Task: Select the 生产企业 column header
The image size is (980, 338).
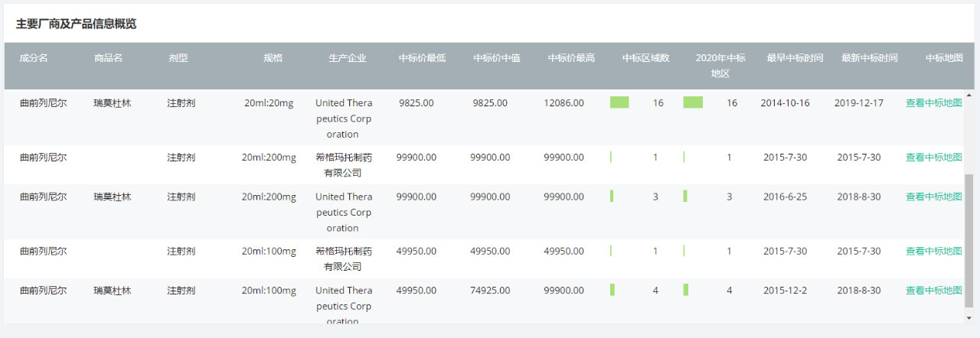Action: click(348, 58)
